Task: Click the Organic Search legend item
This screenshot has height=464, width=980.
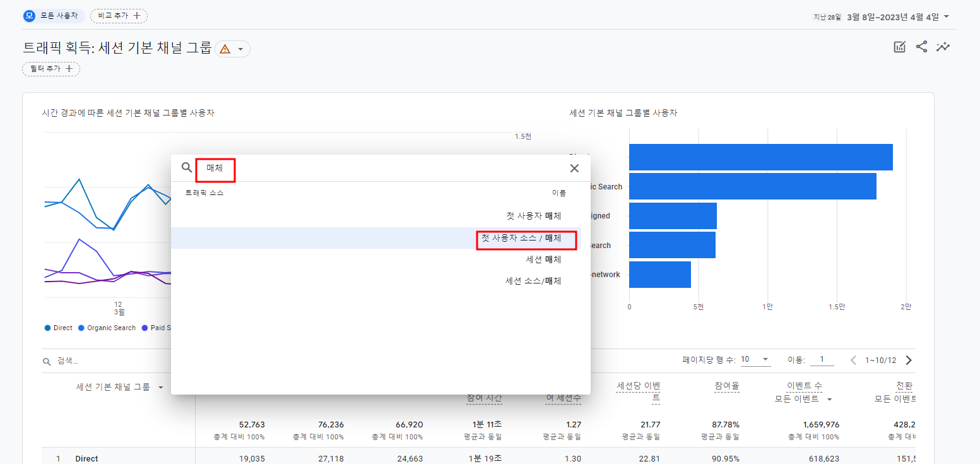Action: pos(107,328)
